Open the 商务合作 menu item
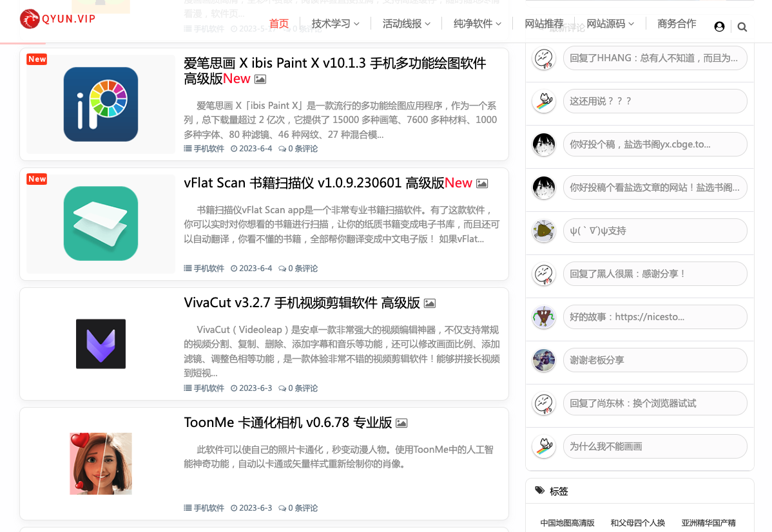 [677, 24]
